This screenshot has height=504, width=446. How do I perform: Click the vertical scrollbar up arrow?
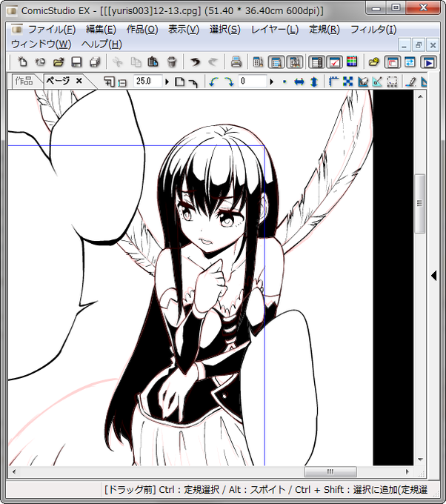point(420,96)
